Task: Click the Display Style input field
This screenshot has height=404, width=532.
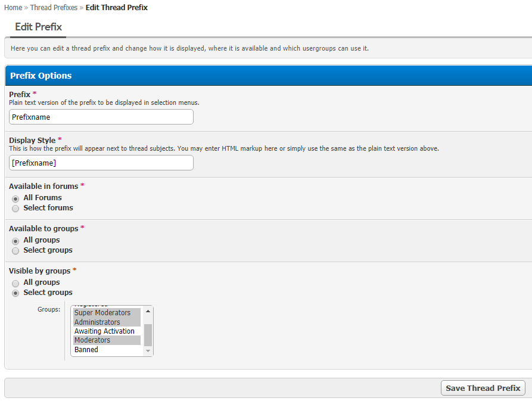Action: coord(101,163)
